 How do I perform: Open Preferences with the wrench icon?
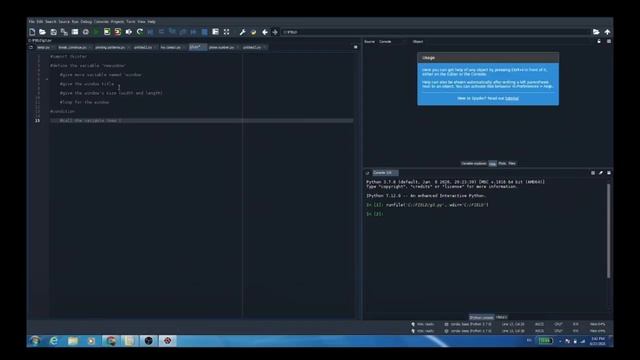click(242, 32)
